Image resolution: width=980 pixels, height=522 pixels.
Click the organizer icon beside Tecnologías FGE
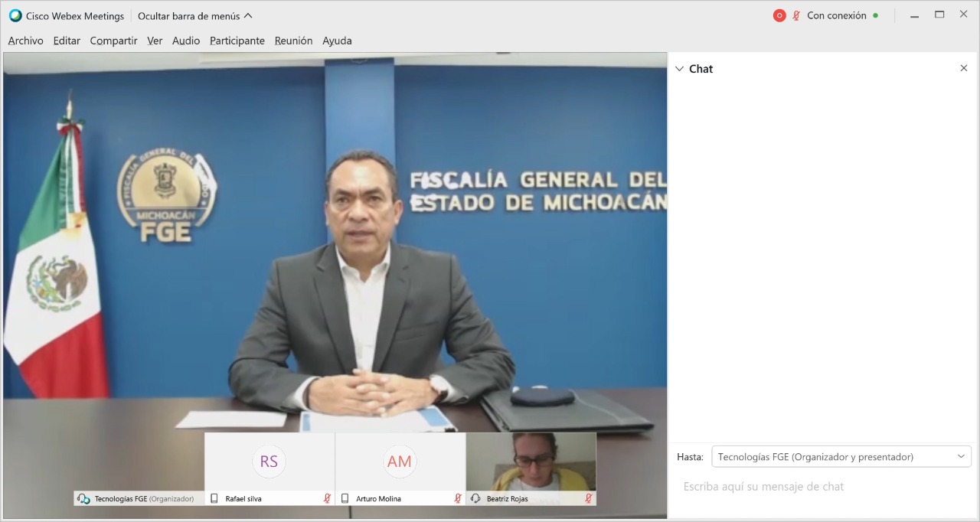pos(83,498)
